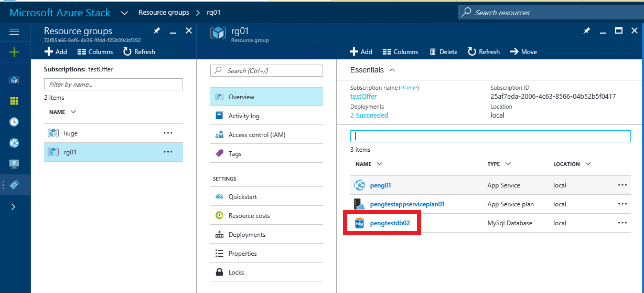The height and width of the screenshot is (293, 644).
Task: Select rg01 resource group row
Action: [113, 152]
